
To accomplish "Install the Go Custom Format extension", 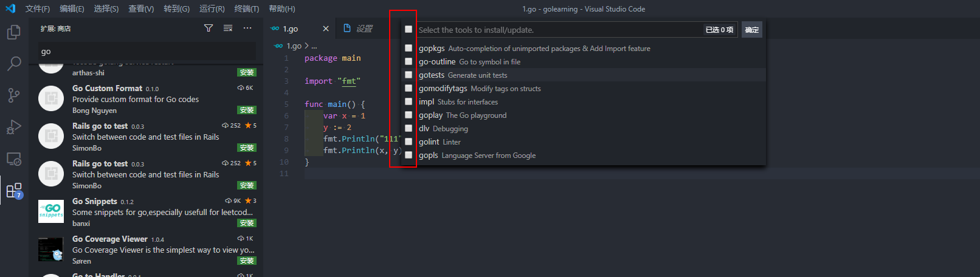I will click(x=247, y=110).
